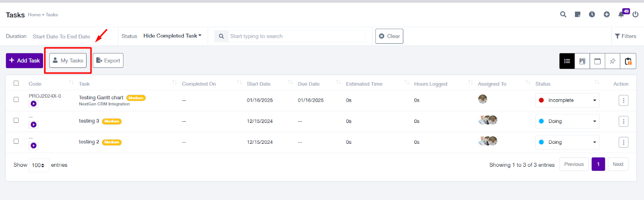The width and height of the screenshot is (644, 200).
Task: Open Filters panel
Action: [x=625, y=36]
